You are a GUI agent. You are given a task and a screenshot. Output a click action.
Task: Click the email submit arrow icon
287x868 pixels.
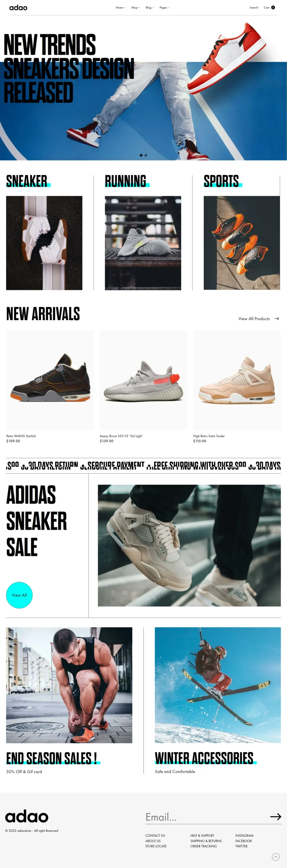[x=276, y=816]
